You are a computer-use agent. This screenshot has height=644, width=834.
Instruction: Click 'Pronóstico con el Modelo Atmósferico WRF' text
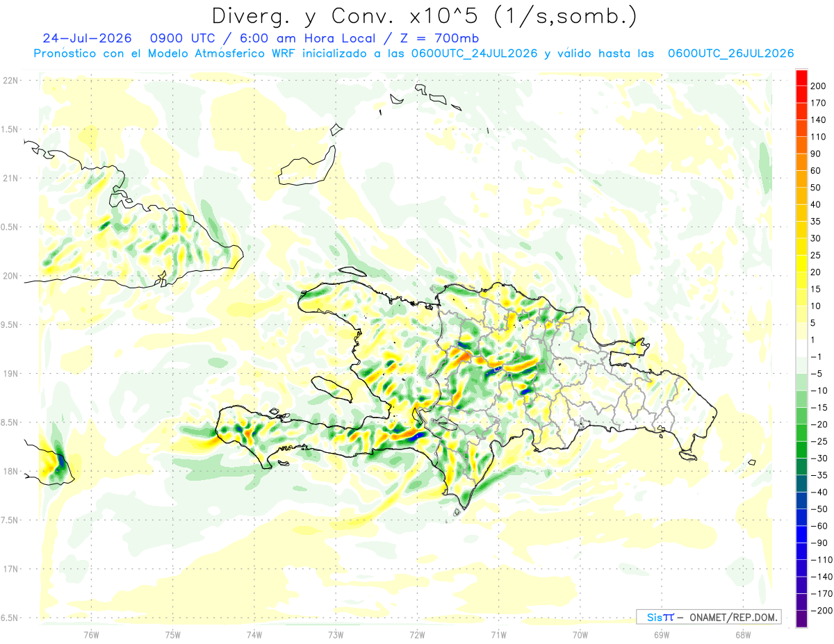165,53
